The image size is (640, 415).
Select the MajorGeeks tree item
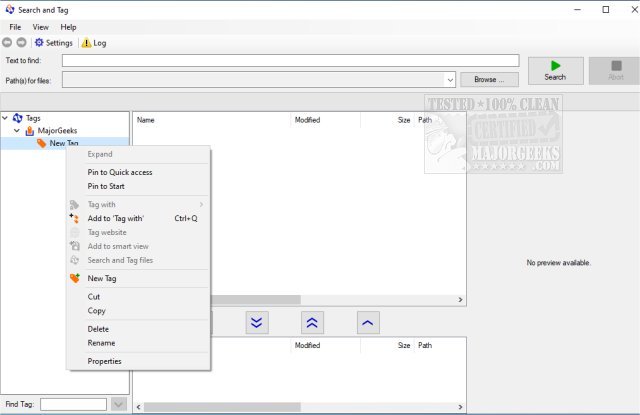click(x=57, y=131)
